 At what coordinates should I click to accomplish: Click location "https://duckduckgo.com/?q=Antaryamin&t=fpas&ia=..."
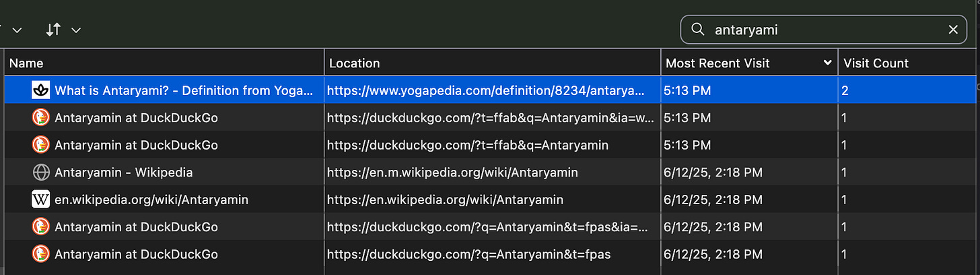point(488,227)
